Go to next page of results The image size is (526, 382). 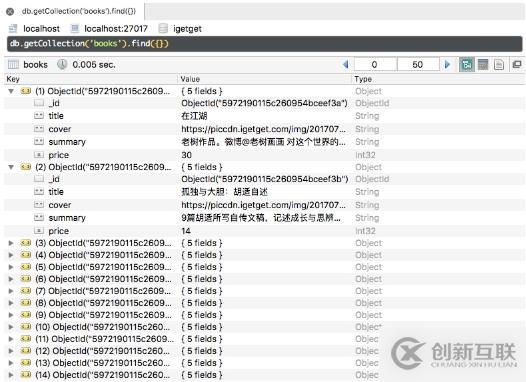point(447,64)
